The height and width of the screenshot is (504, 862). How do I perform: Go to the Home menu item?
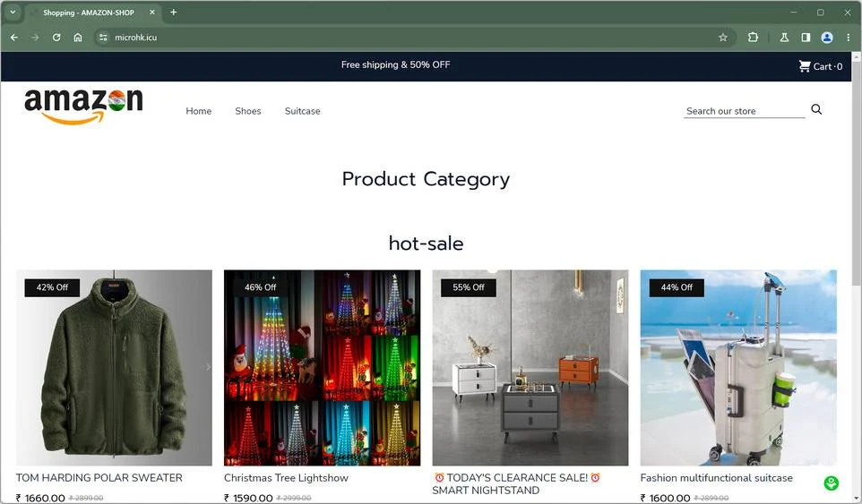198,111
